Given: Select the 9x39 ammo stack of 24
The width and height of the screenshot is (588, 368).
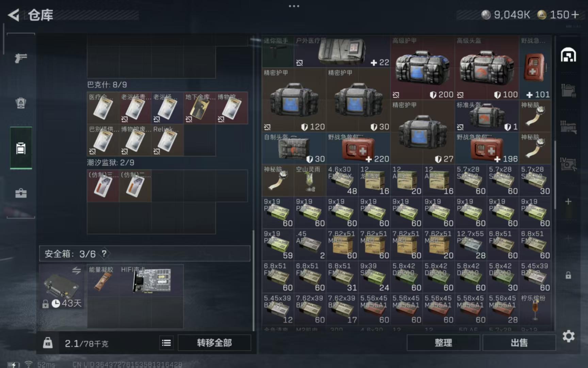Looking at the screenshot, I should (374, 277).
